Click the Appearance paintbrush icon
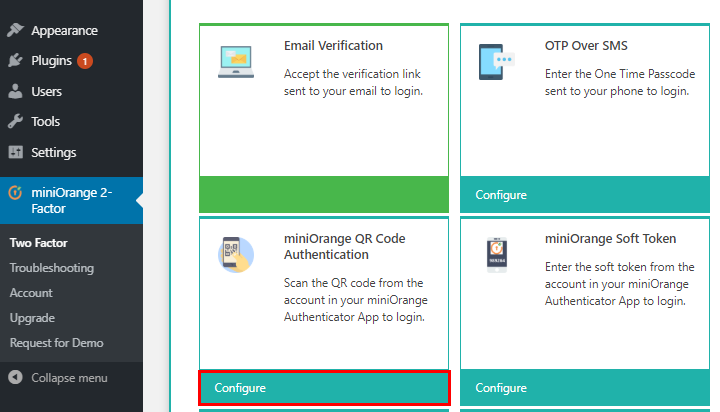720x412 pixels. (15, 30)
